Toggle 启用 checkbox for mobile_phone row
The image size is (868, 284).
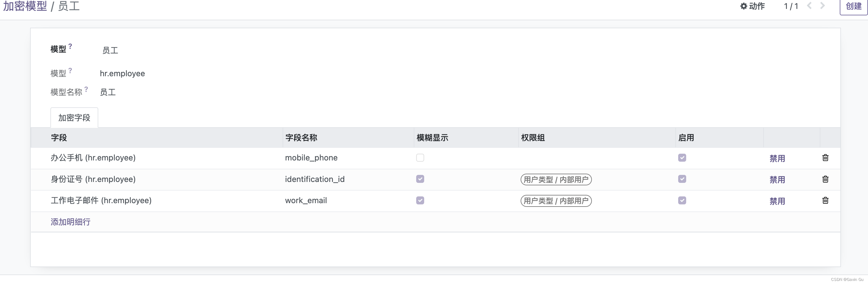[682, 158]
